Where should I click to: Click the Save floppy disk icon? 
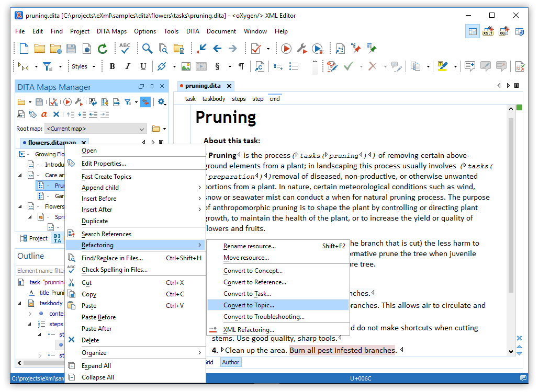[71, 49]
